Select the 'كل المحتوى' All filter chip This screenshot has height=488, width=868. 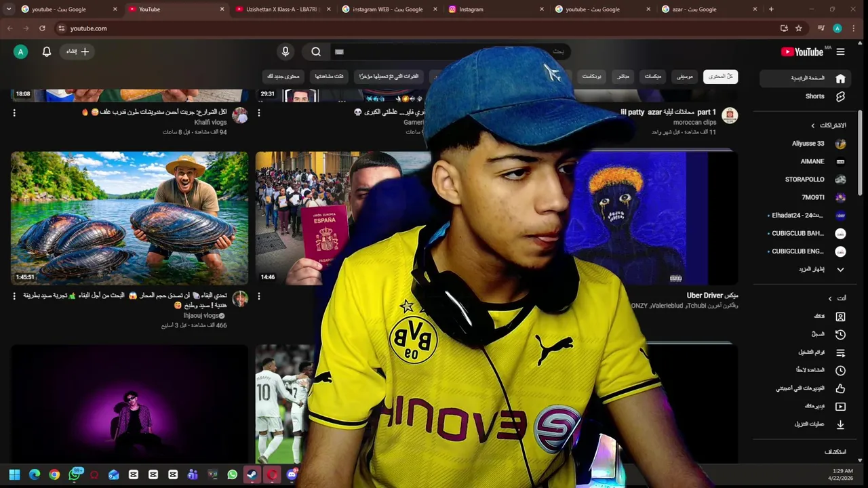click(x=720, y=77)
